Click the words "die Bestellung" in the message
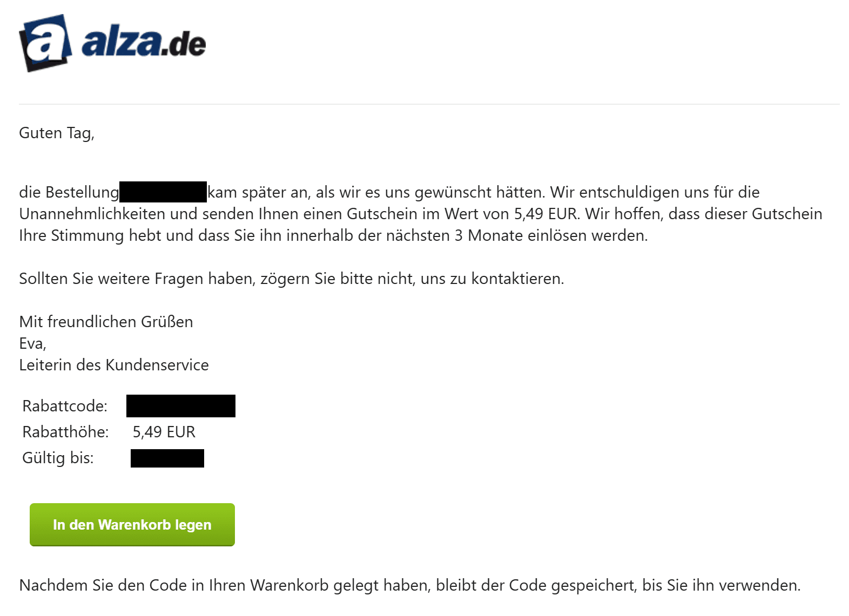Image resolution: width=849 pixels, height=616 pixels. point(69,192)
